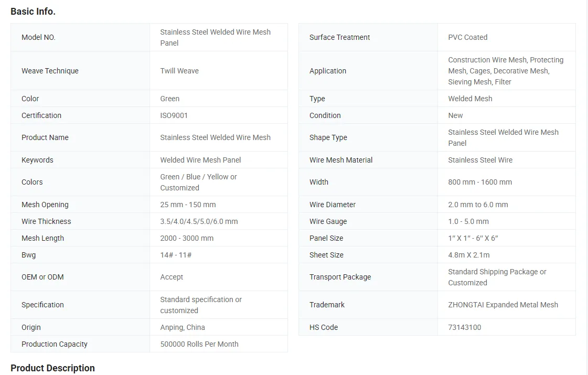Click the "500000 Rolls Per Month" value
588x375 pixels.
tap(199, 344)
